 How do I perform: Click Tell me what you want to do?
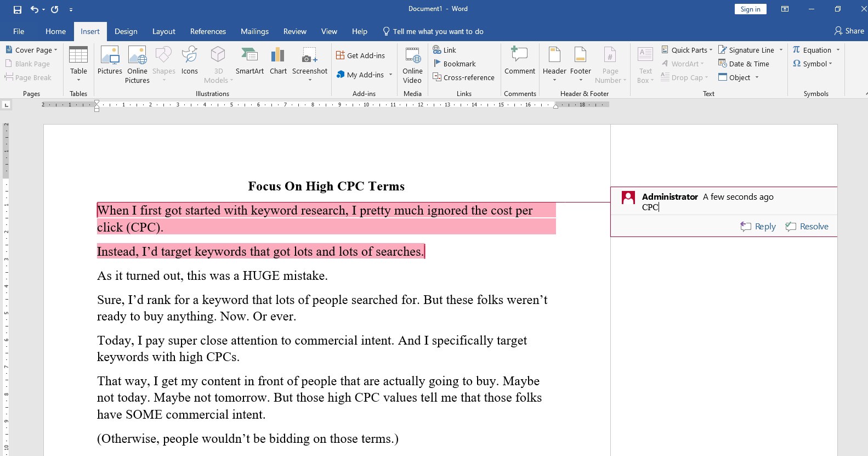coord(433,31)
